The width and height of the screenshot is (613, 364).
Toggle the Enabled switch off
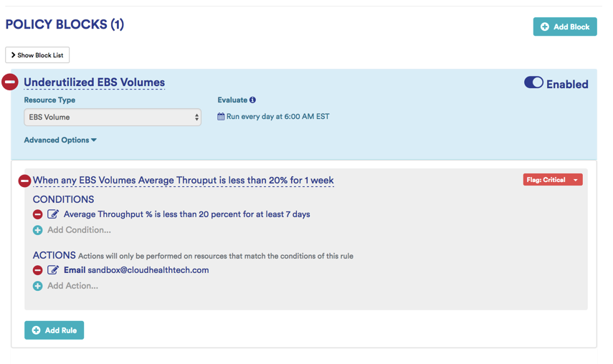point(533,83)
